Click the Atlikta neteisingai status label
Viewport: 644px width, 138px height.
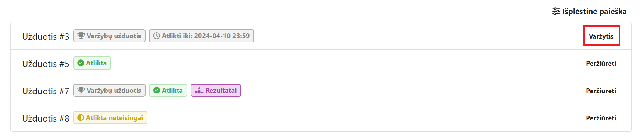pos(115,118)
